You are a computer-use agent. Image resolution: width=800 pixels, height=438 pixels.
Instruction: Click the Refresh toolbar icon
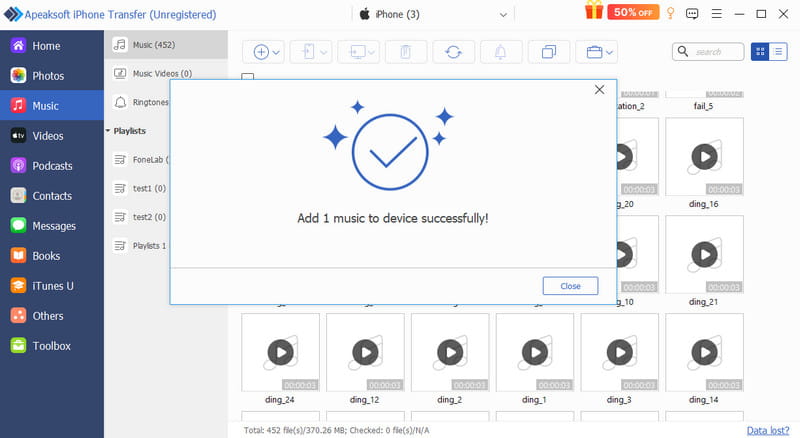453,52
